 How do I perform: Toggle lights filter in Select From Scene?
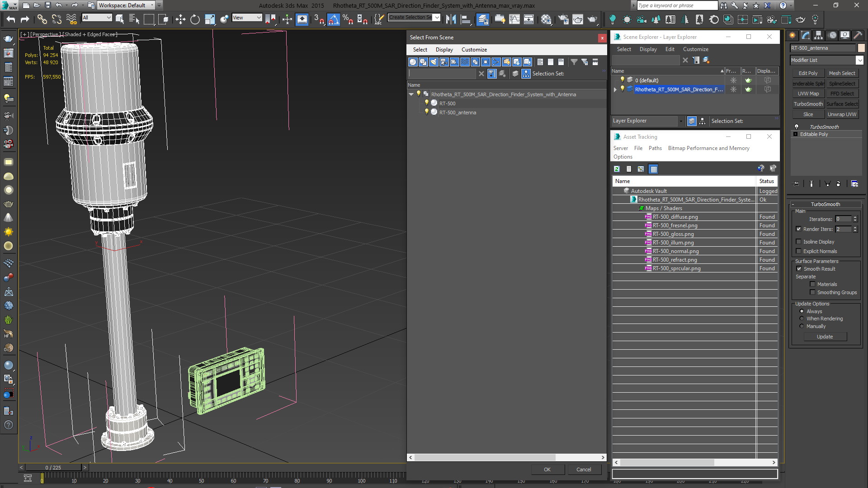434,62
